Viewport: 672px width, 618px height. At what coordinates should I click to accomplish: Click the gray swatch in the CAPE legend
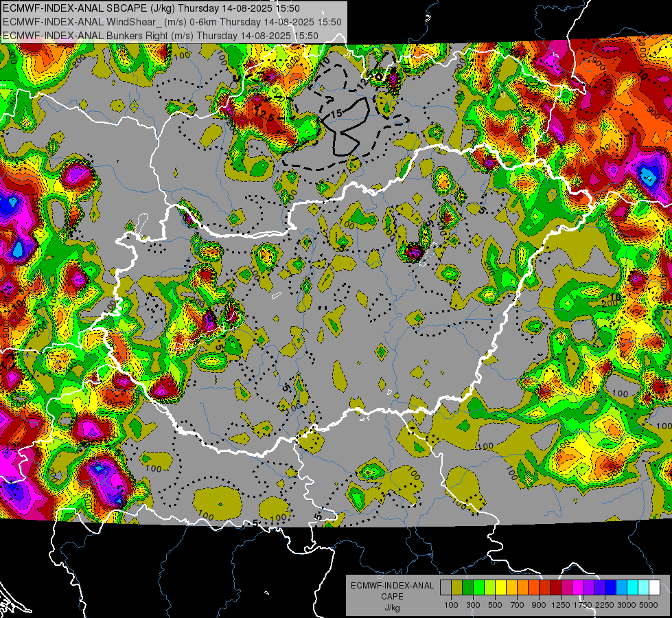pyautogui.click(x=445, y=587)
